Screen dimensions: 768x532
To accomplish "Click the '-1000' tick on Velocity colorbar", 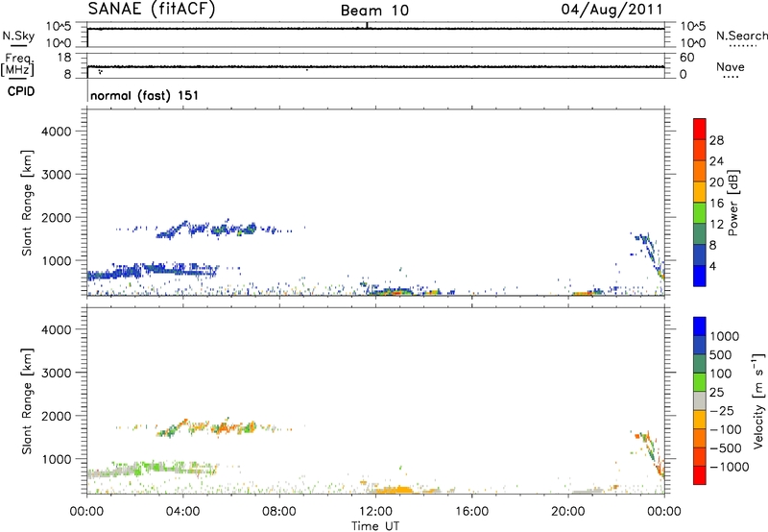I will point(730,467).
